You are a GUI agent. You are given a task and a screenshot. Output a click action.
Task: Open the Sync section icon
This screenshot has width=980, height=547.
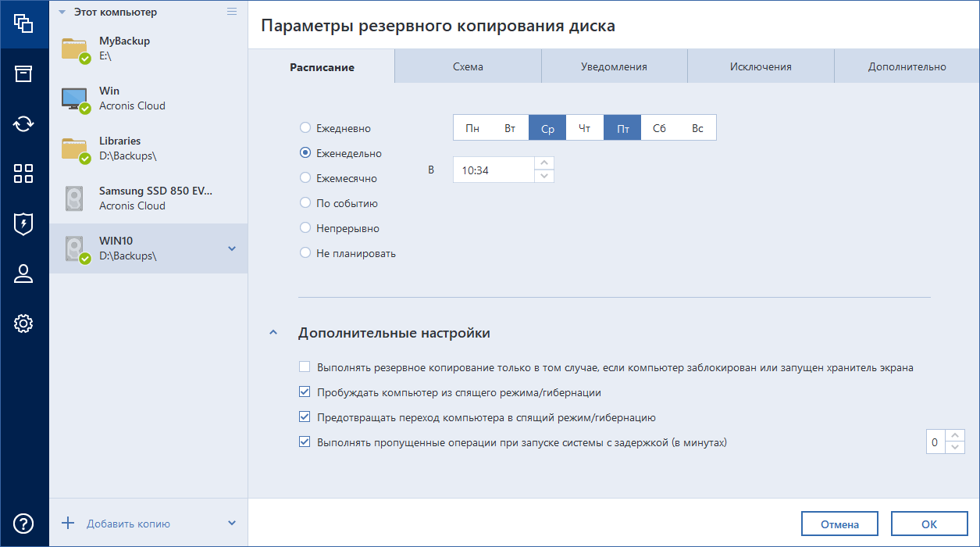pos(23,123)
